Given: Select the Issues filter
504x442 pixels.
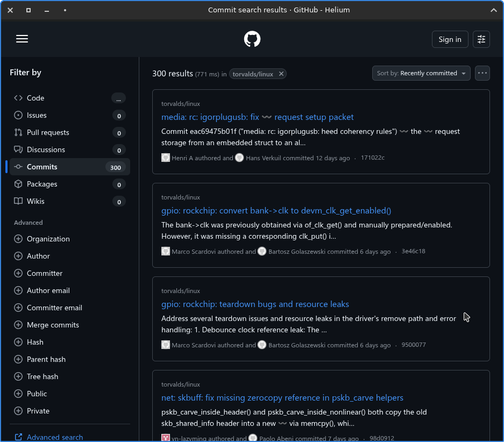Looking at the screenshot, I should coord(70,115).
